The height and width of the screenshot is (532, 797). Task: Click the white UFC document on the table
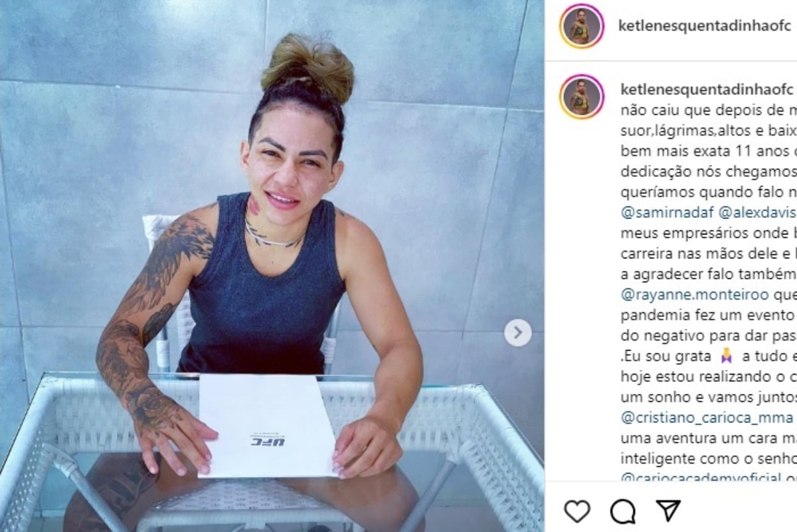(268, 425)
